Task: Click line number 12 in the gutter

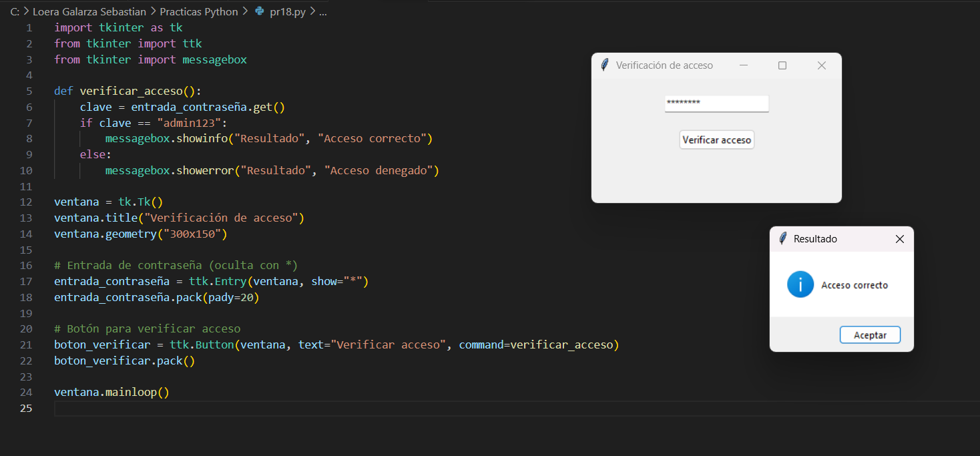Action: [x=27, y=202]
